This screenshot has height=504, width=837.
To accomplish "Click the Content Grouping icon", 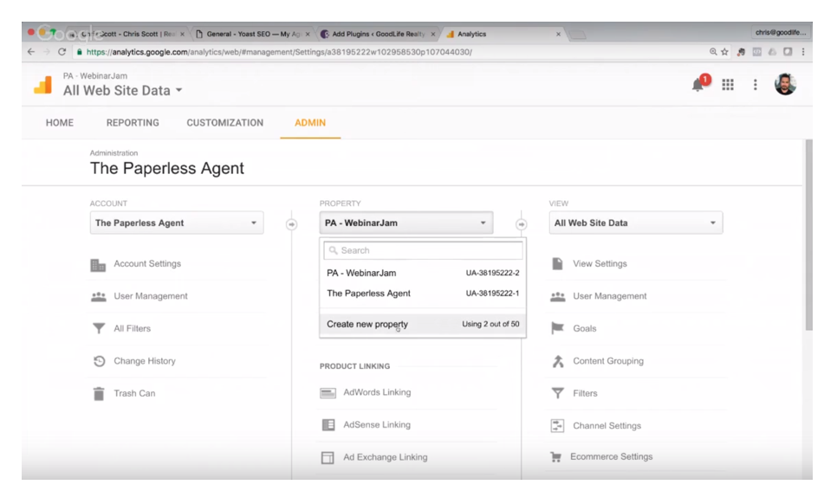I will [558, 361].
